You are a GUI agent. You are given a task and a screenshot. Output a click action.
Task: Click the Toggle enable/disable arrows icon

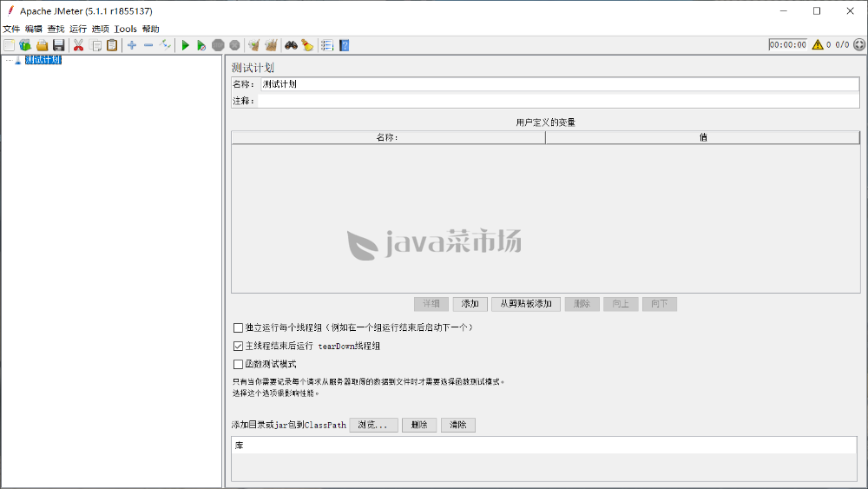[165, 45]
